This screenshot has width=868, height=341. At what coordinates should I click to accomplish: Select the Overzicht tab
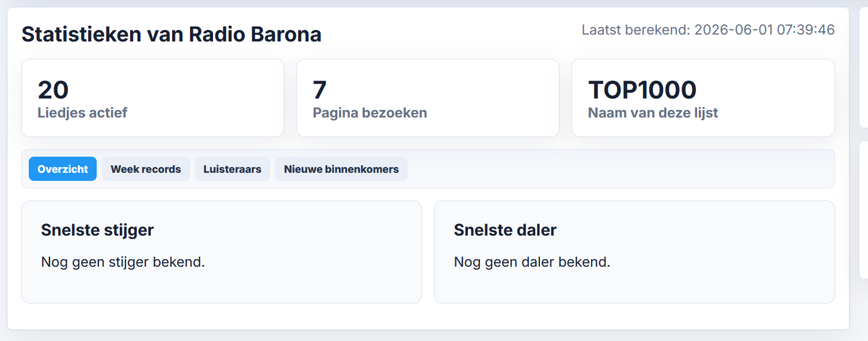[x=63, y=169]
